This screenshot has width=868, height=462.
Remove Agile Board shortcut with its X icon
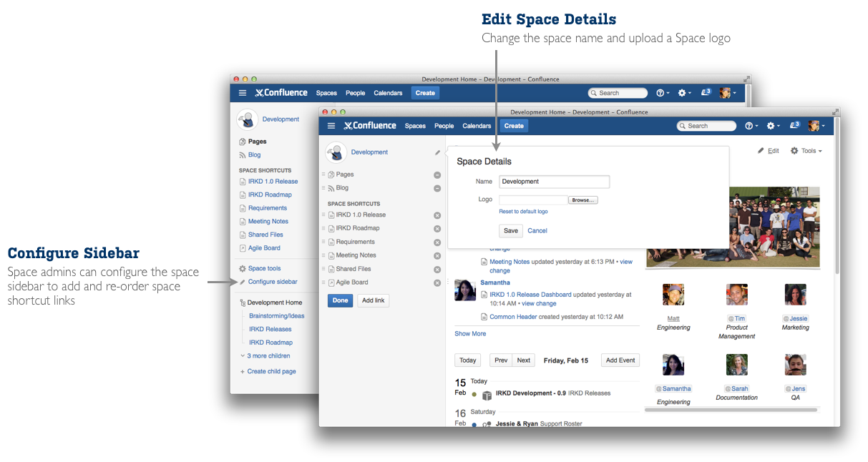[x=437, y=283]
